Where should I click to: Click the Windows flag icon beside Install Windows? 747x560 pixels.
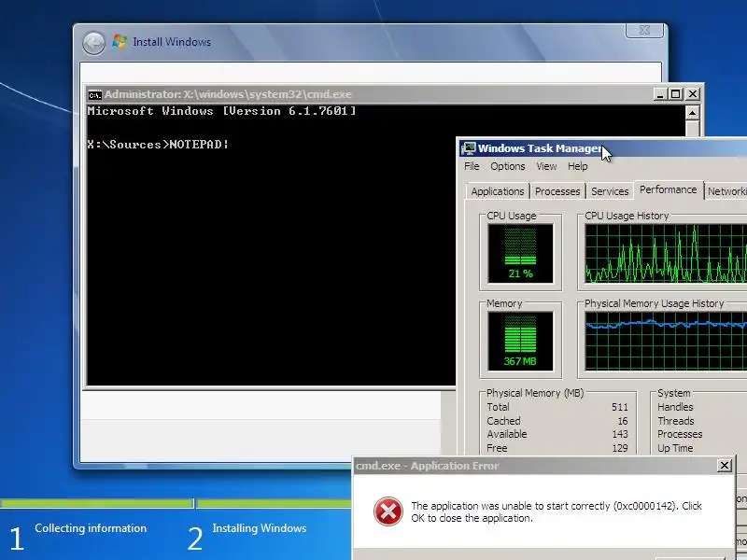120,42
